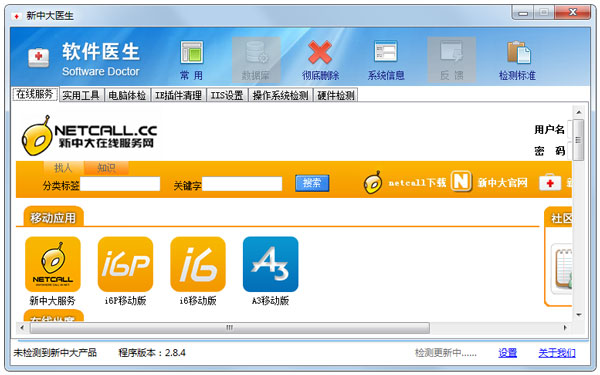Click the 程序版本：2.8.4 text

click(152, 353)
